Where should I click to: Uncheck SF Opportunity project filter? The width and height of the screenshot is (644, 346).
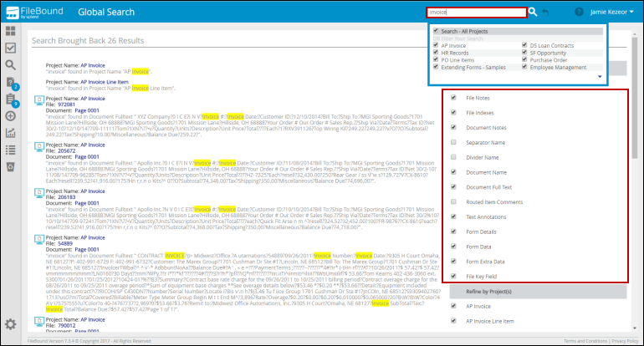524,53
